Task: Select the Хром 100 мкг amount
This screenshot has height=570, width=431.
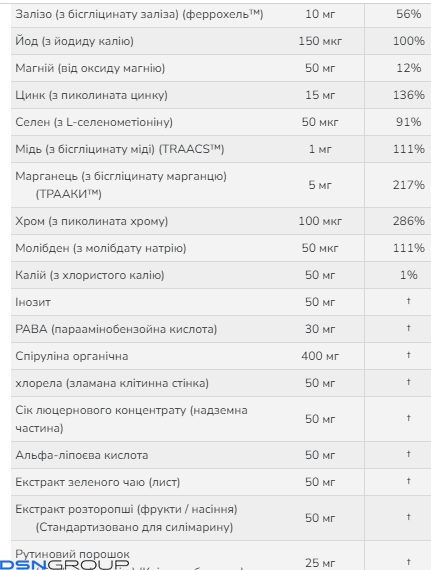Action: 320,221
